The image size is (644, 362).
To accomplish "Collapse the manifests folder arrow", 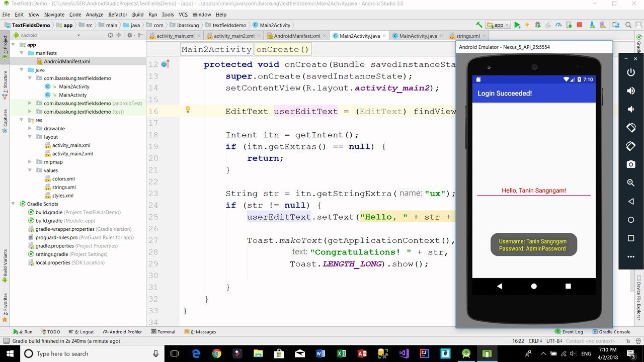I will 22,53.
